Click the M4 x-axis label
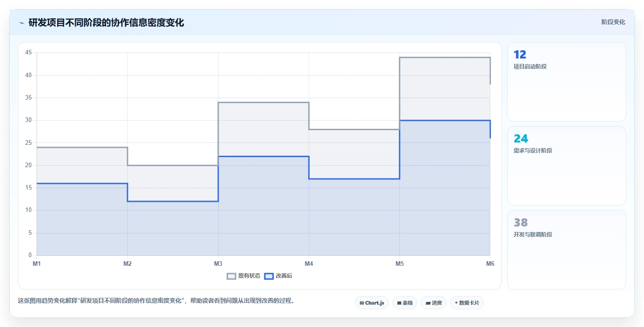 pos(309,264)
